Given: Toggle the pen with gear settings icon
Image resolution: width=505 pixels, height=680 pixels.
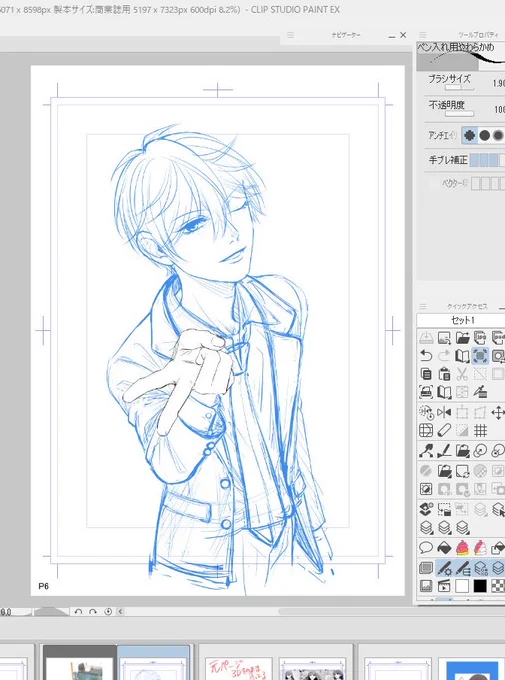Looking at the screenshot, I should coord(444,568).
